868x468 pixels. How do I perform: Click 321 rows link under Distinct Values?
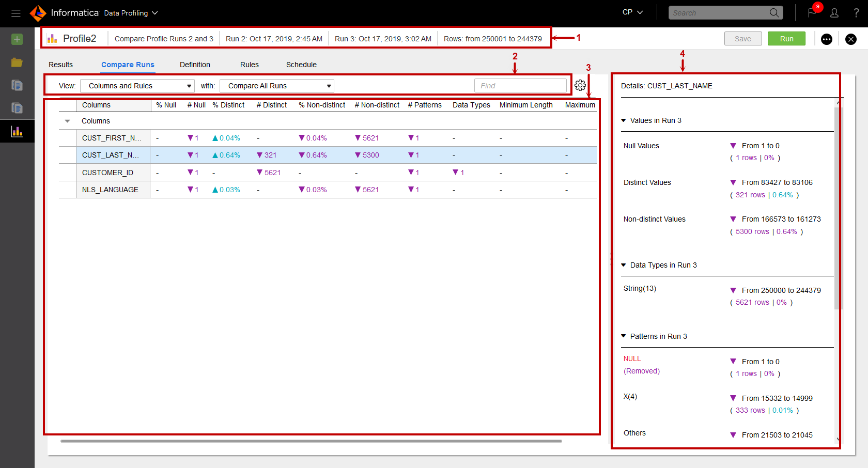coord(750,195)
